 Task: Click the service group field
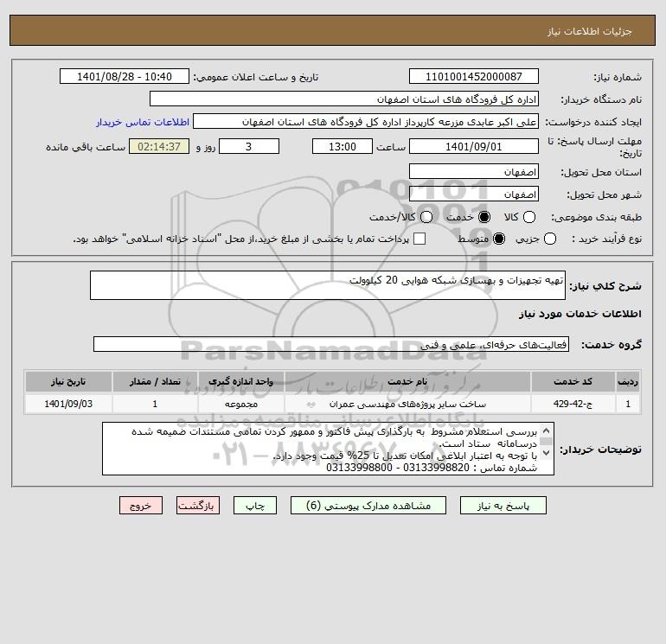tap(331, 344)
